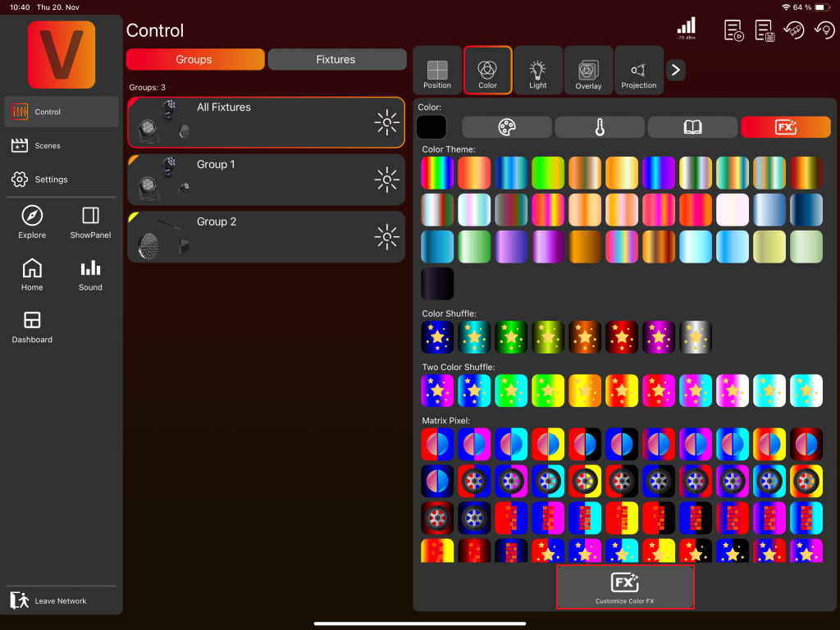
Task: Show more attribute tabs with right chevron
Action: pos(675,71)
